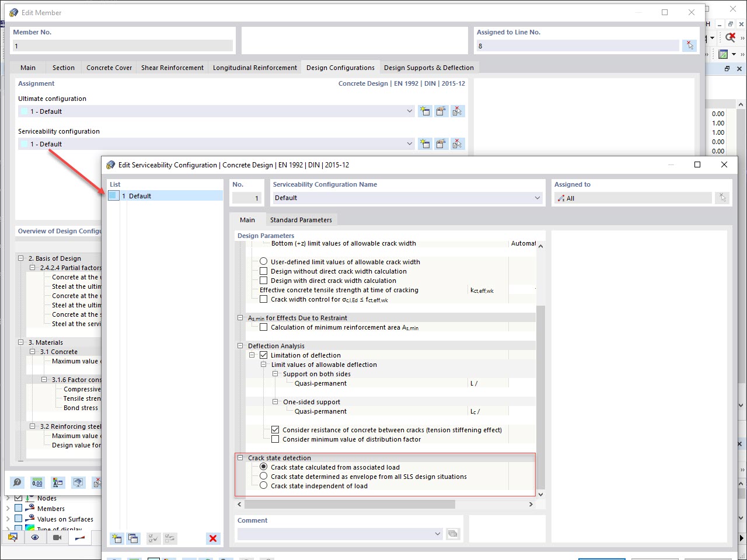Click the Shear Reinforcement tab label

pos(172,67)
